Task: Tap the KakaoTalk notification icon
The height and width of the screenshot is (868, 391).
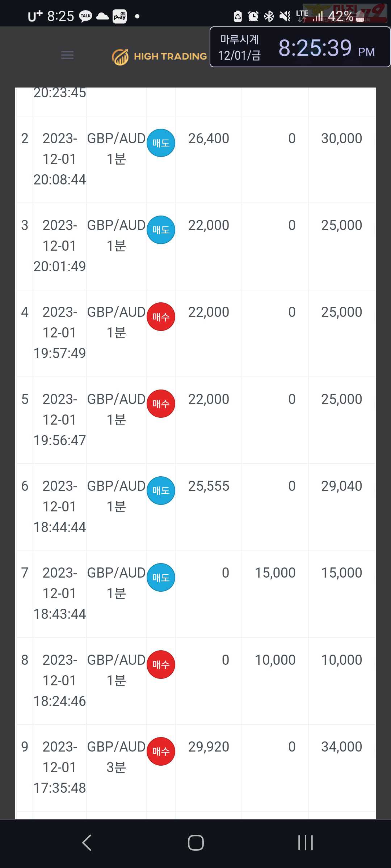Action: tap(86, 16)
